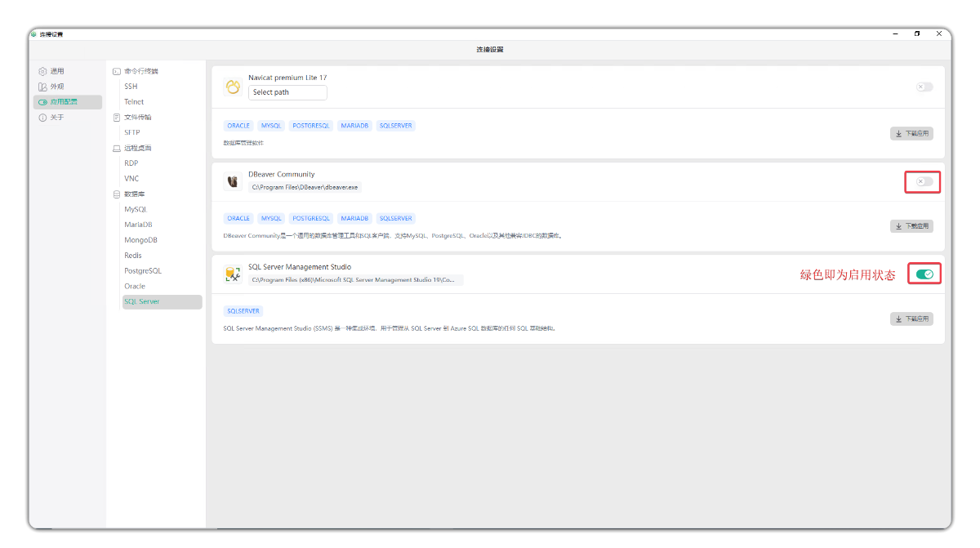Select RDP under 远程桌面
Viewport: 980px width, 548px height.
click(131, 163)
